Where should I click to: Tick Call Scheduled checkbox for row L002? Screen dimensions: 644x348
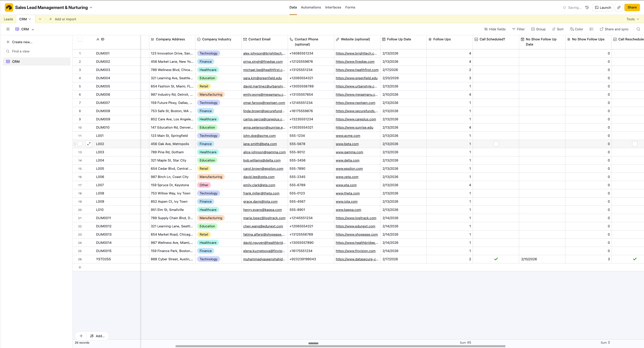[496, 144]
